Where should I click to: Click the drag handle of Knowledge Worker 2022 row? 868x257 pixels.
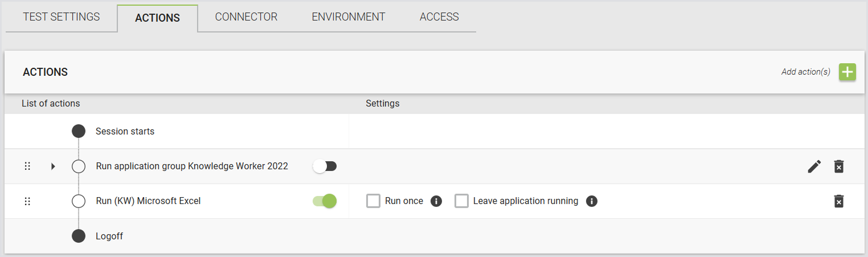click(x=27, y=166)
